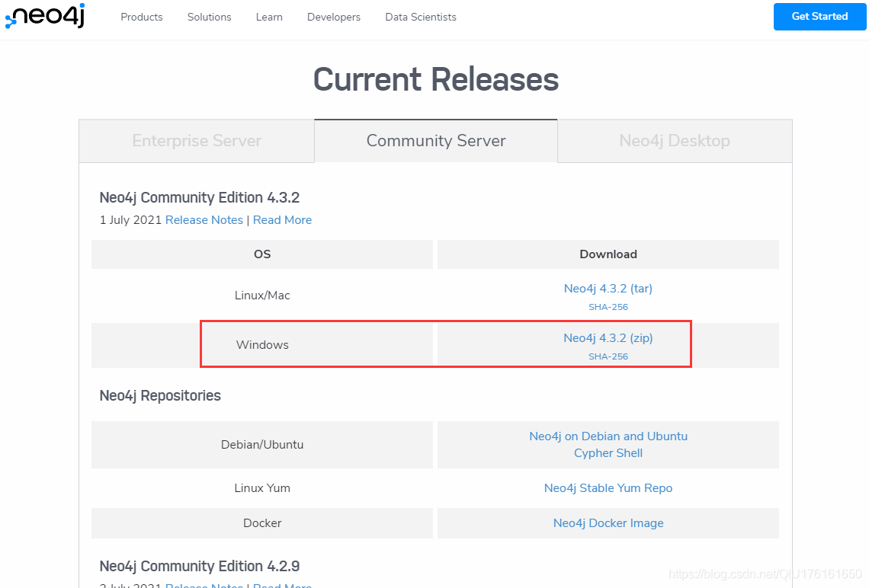
Task: Click the Debian/Ubuntu cell
Action: 262,445
